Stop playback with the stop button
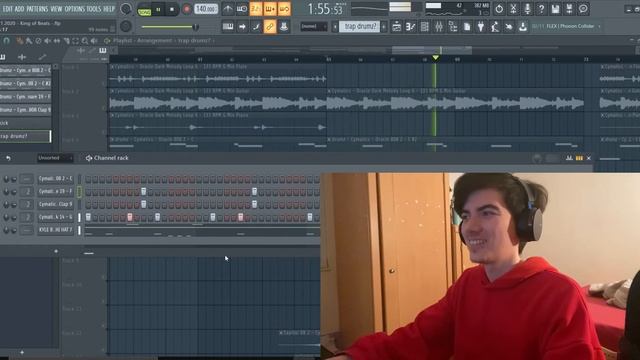The width and height of the screenshot is (640, 360). click(172, 9)
